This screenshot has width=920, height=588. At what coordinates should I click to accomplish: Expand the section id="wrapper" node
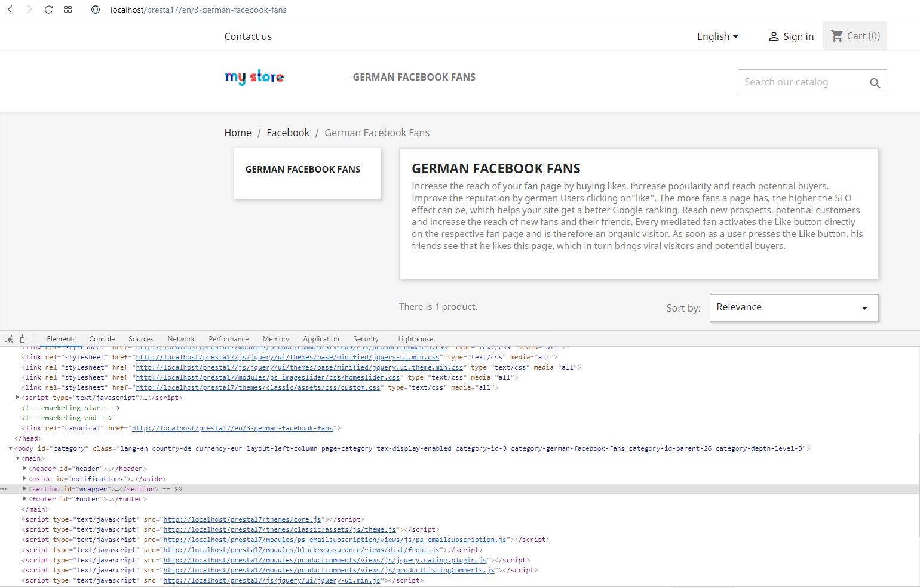click(x=24, y=489)
